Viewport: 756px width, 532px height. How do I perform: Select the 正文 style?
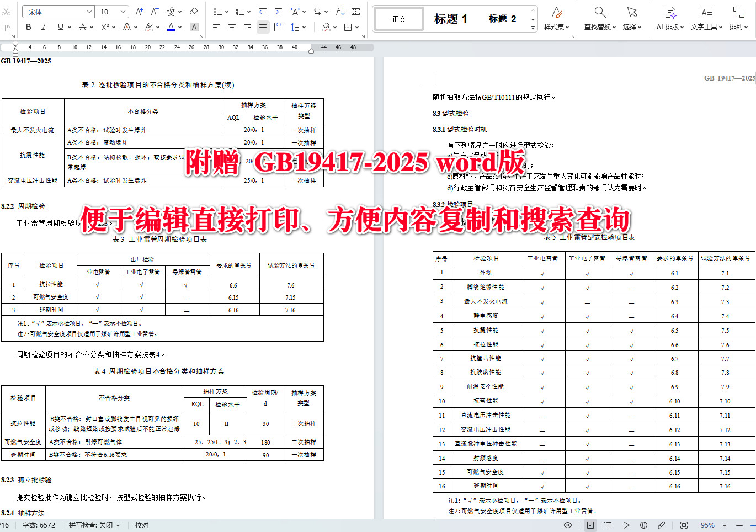pos(399,19)
